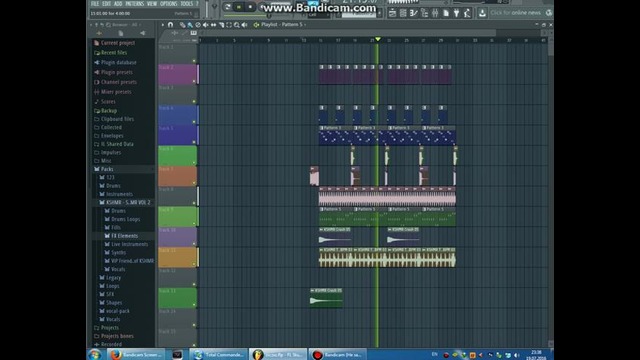Click the Play/Pause transport button
This screenshot has width=640, height=360.
(239, 7)
